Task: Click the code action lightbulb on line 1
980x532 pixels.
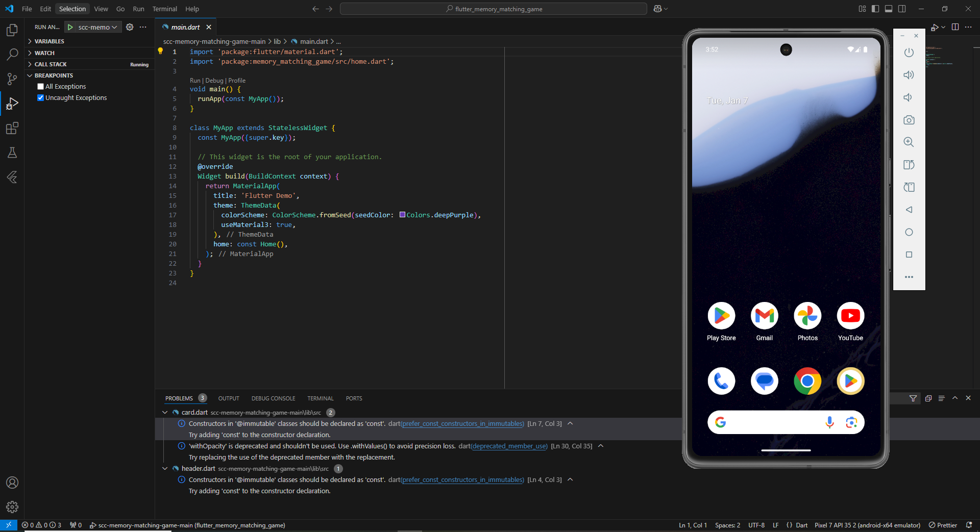Action: pyautogui.click(x=160, y=51)
